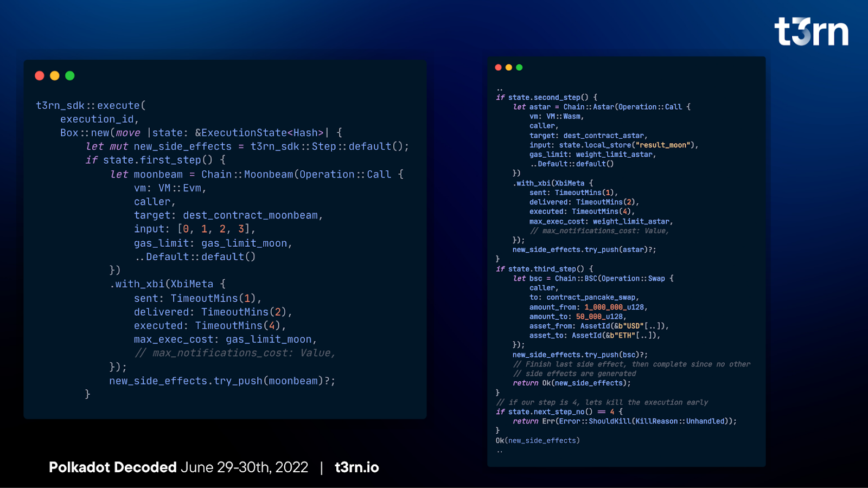
Task: Click the "Box::new(move |state: &ExecutionState<Hash>|" line
Action: (201, 133)
